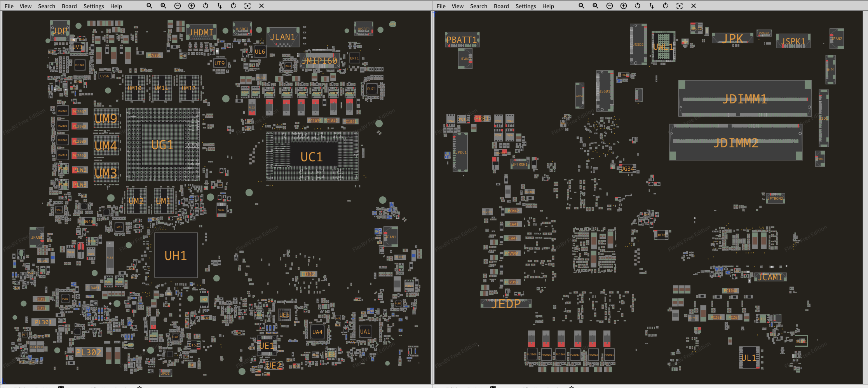
Task: Click the second magnifier icon in left pane
Action: click(164, 6)
